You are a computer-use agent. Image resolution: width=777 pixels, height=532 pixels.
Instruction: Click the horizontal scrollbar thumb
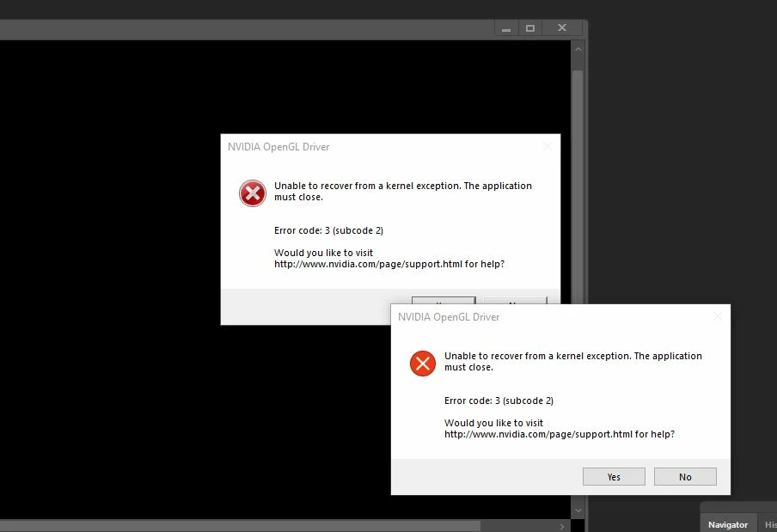pyautogui.click(x=240, y=526)
